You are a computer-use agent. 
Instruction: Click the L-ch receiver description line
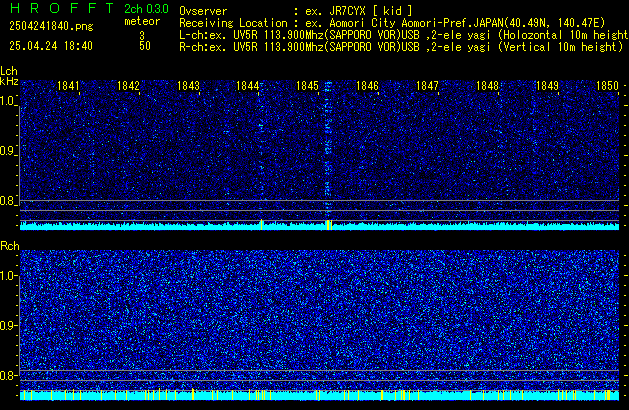pyautogui.click(x=404, y=35)
